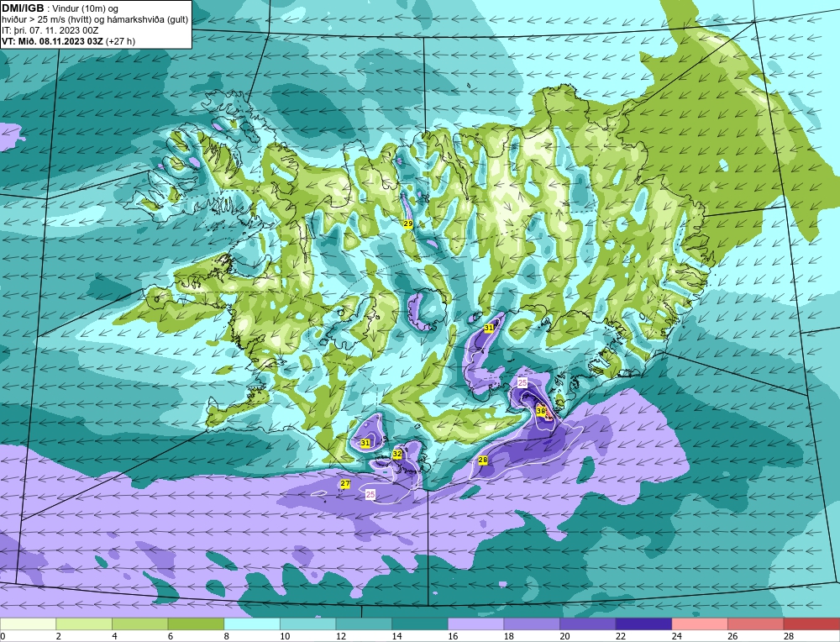The width and height of the screenshot is (840, 642).
Task: Click the pale yellow 0–2 m/s legend swatch
Action: point(29,624)
